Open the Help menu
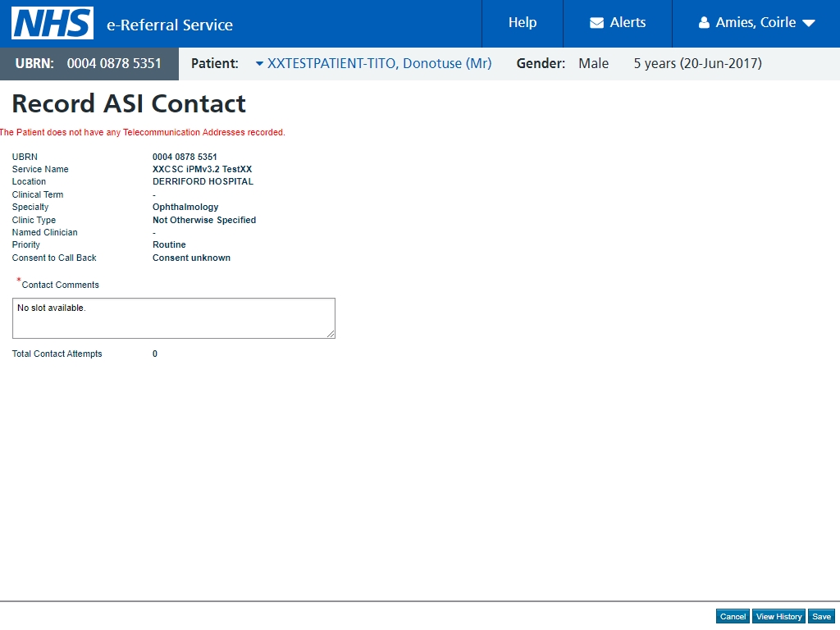840x630 pixels. coord(523,22)
